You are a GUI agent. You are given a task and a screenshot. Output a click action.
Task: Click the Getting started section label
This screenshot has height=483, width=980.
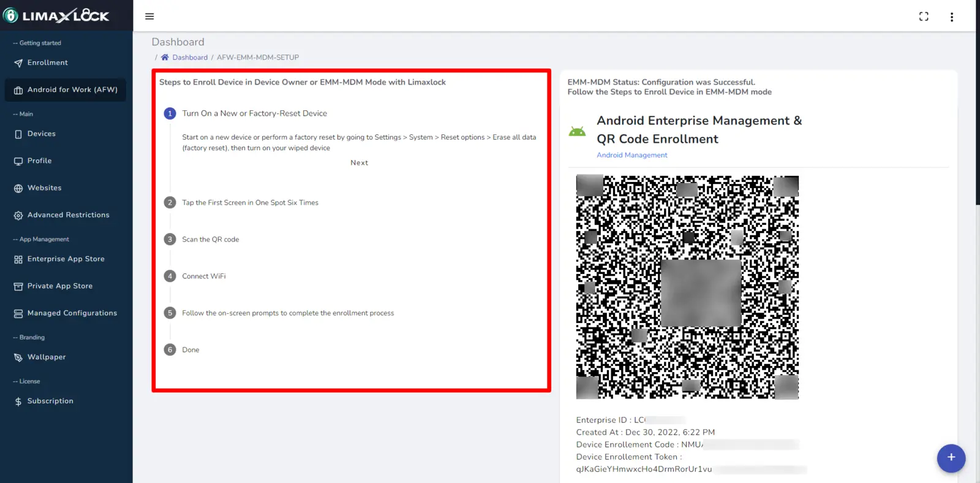click(x=37, y=43)
